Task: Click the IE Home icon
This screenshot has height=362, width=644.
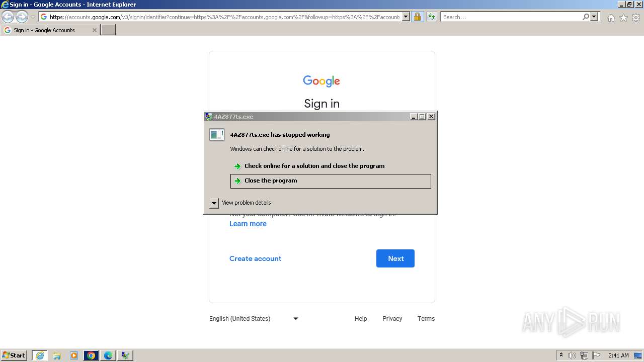Action: (x=611, y=18)
